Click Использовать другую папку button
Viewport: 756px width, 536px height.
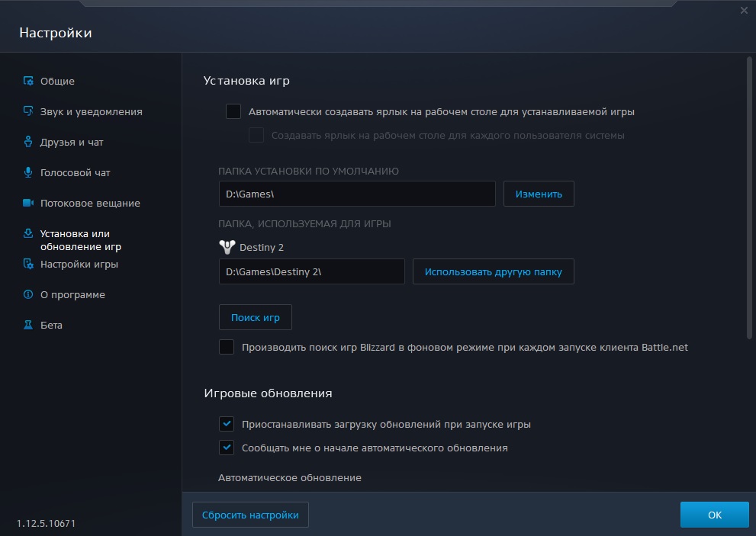tap(493, 271)
